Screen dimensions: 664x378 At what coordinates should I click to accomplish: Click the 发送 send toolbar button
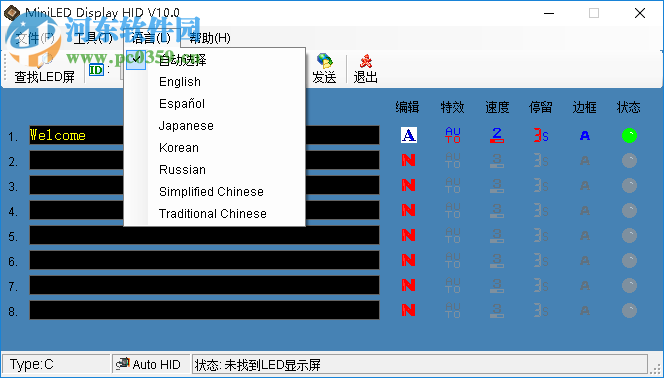pos(324,69)
